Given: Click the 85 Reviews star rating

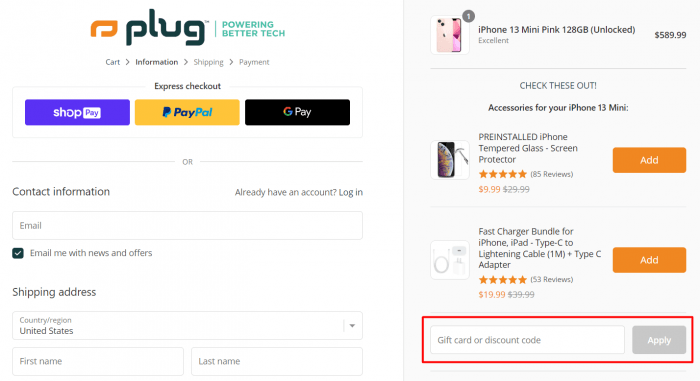Looking at the screenshot, I should click(526, 174).
